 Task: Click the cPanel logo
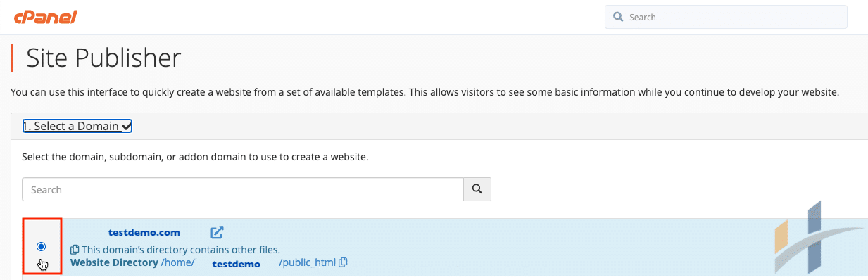(x=44, y=17)
